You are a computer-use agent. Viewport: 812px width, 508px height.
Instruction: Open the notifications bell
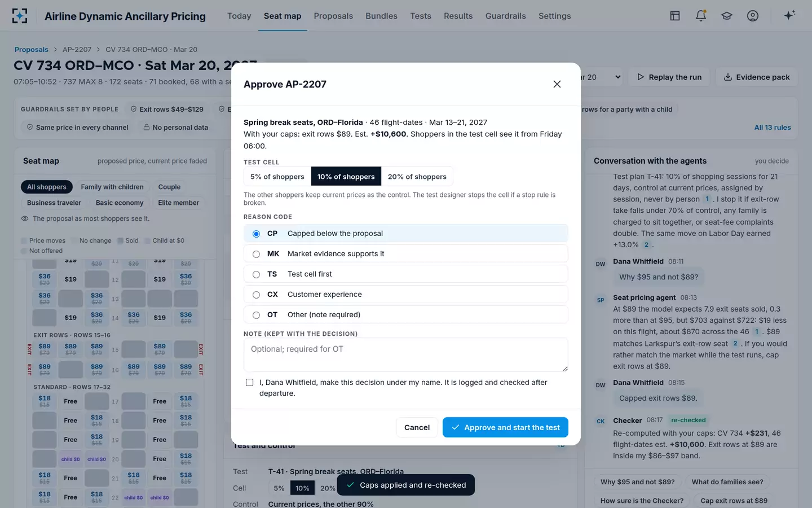701,16
